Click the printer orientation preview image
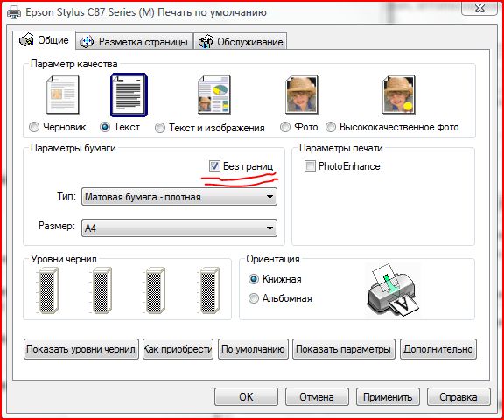 (x=393, y=290)
